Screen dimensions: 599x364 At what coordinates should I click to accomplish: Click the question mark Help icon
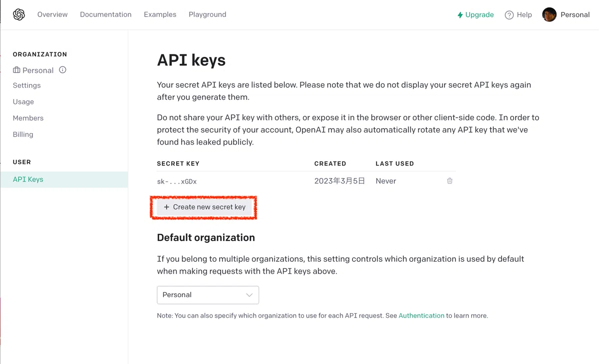click(x=509, y=15)
